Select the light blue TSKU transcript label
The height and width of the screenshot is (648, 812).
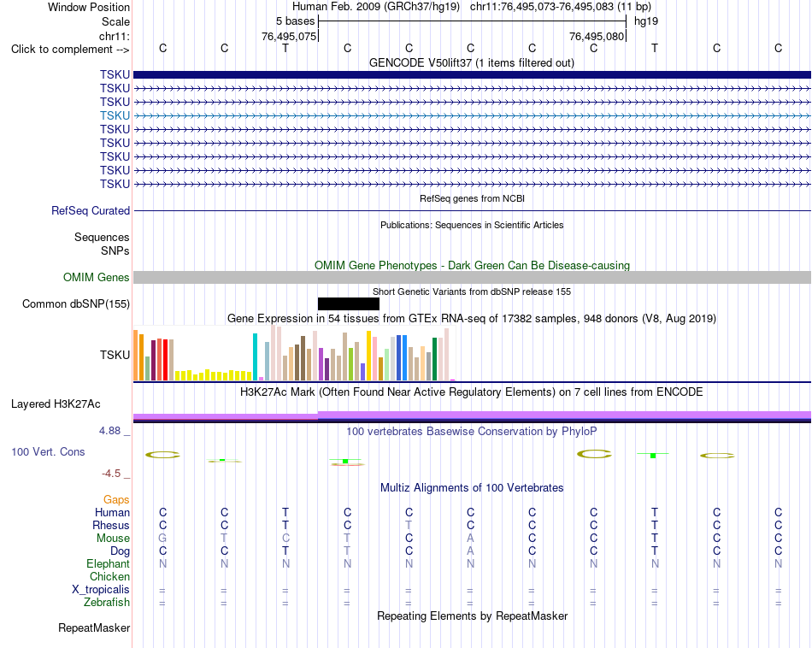point(115,115)
